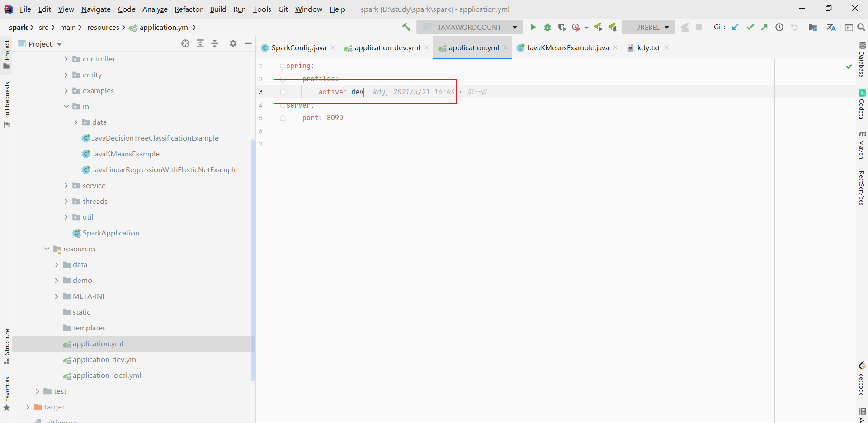Show Git history clock icon
Screen dimensions: 868x423
[x=779, y=27]
